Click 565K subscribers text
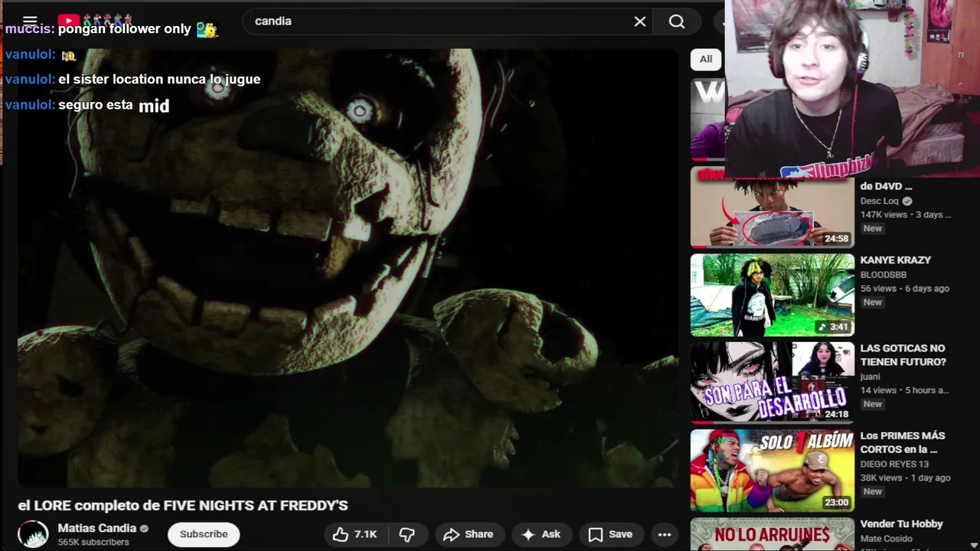This screenshot has width=980, height=551. [93, 543]
